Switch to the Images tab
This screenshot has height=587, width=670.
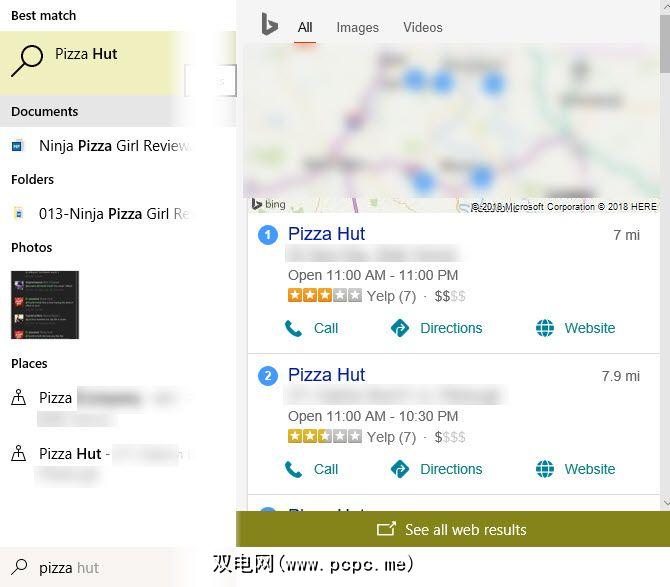[x=357, y=27]
